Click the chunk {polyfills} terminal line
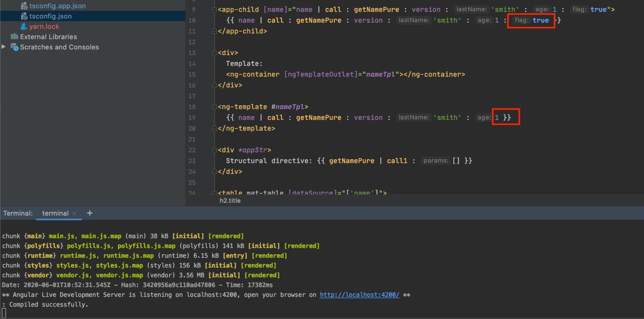644x319 pixels. 161,246
